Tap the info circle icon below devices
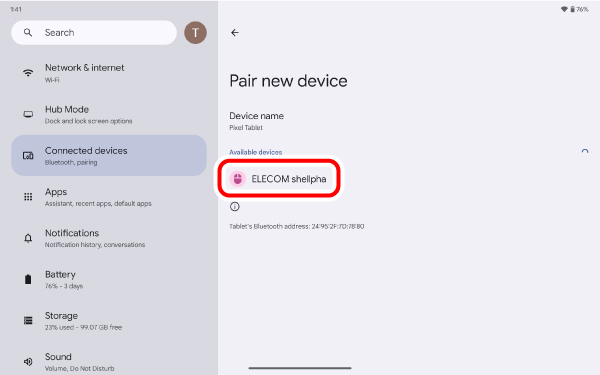This screenshot has width=600, height=375. point(235,207)
